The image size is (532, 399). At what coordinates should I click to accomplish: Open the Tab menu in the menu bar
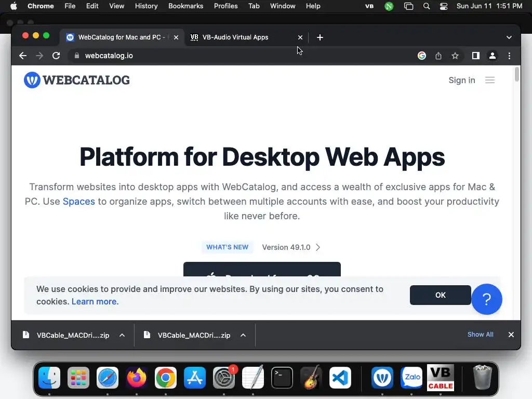pos(254,6)
